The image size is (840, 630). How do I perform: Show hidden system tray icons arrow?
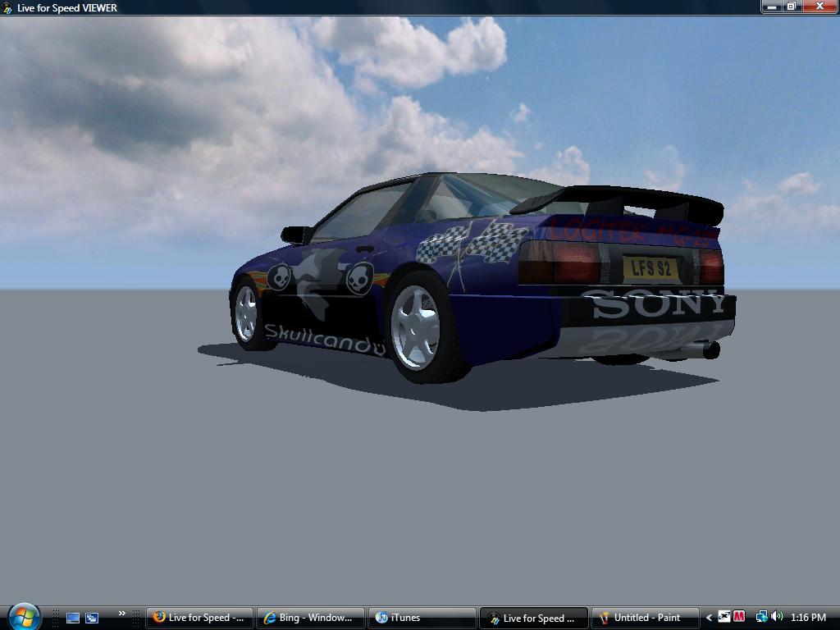(709, 618)
